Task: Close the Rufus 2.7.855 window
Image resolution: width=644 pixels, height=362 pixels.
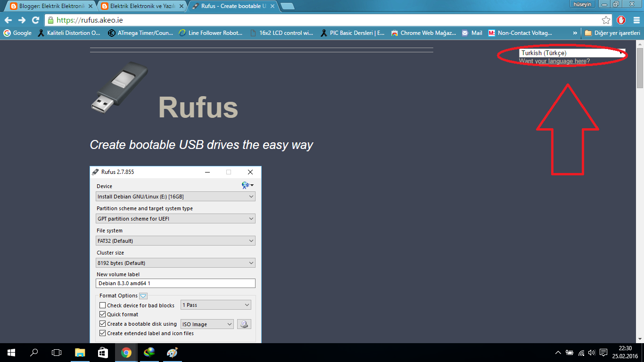Action: coord(250,172)
